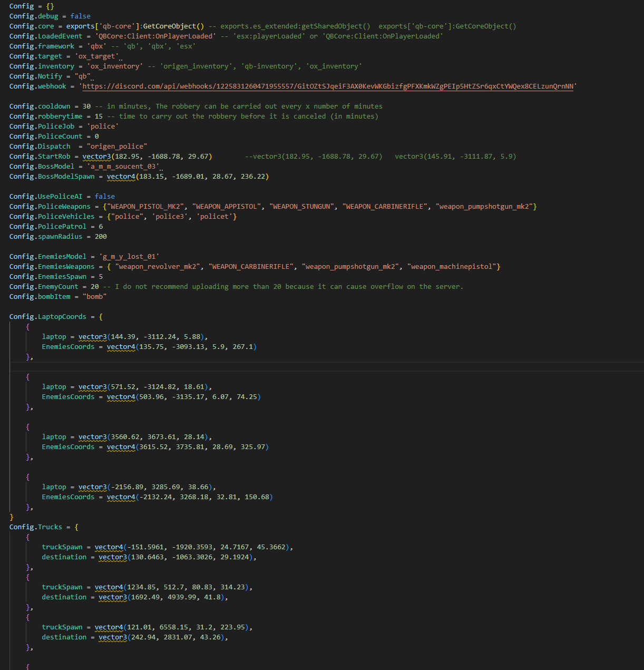
Task: Click the 'esx:playerLoaded' comment string
Action: (269, 36)
